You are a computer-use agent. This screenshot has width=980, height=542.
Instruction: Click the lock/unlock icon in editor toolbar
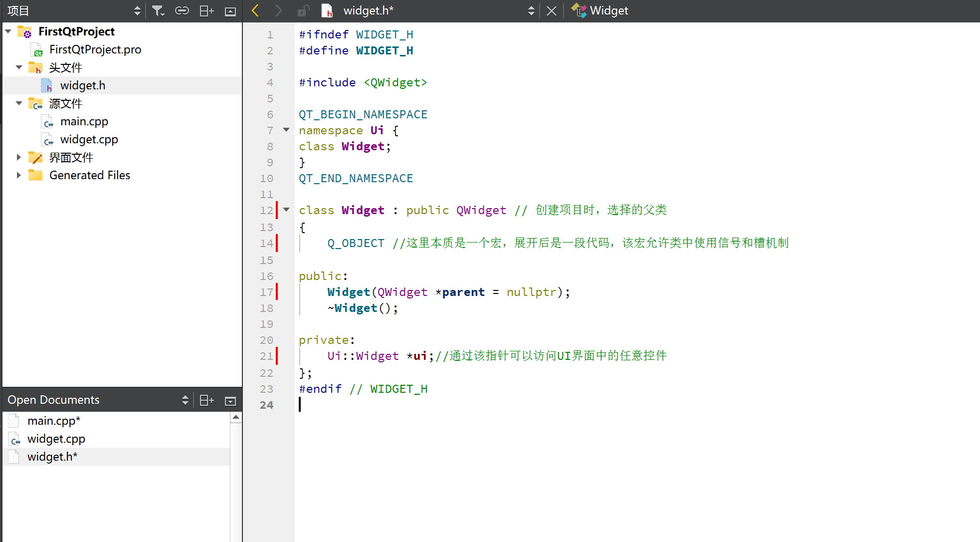tap(303, 10)
